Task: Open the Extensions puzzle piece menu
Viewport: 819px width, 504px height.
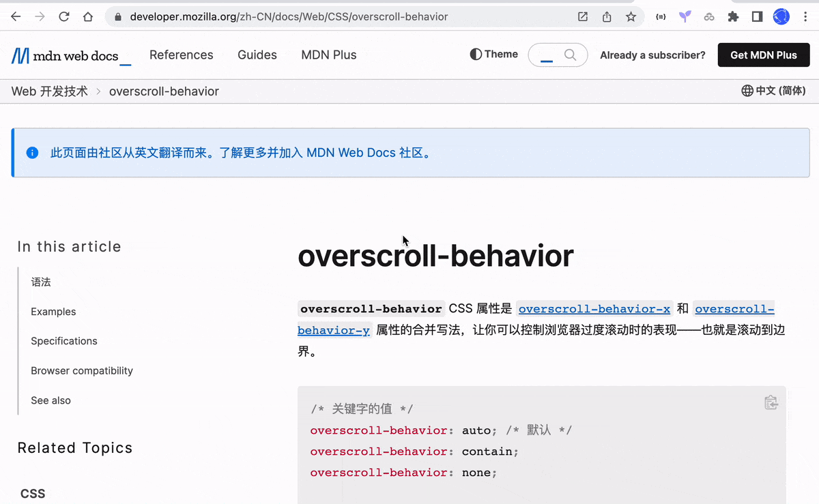Action: [x=733, y=16]
